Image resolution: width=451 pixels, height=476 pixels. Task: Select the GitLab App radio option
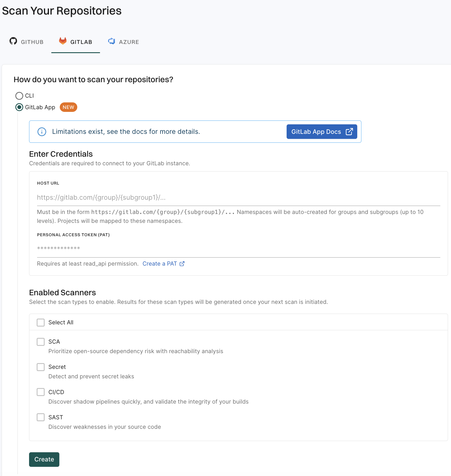pos(19,107)
